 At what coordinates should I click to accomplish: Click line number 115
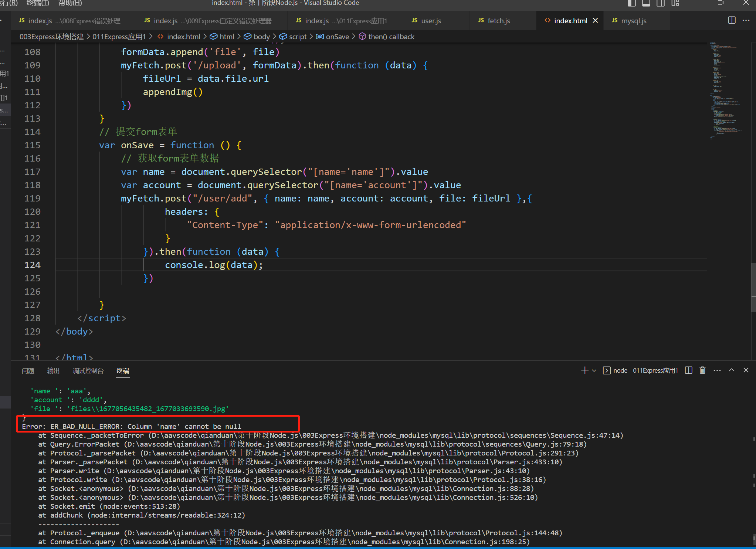pos(33,145)
